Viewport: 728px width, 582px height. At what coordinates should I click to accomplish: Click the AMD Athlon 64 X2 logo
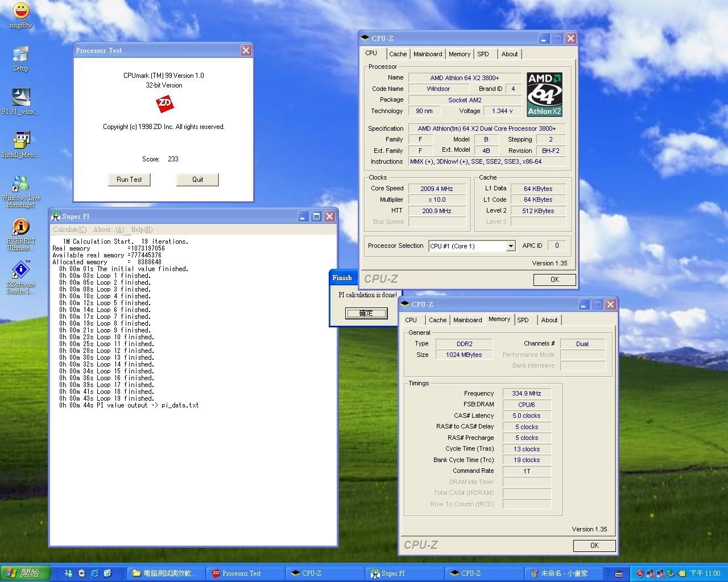click(544, 94)
